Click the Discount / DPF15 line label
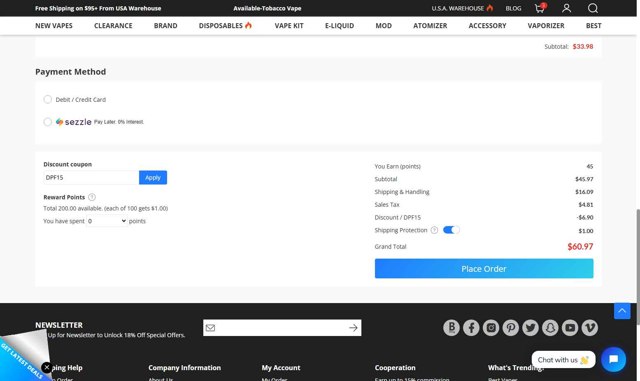The height and width of the screenshot is (381, 640). pyautogui.click(x=398, y=217)
